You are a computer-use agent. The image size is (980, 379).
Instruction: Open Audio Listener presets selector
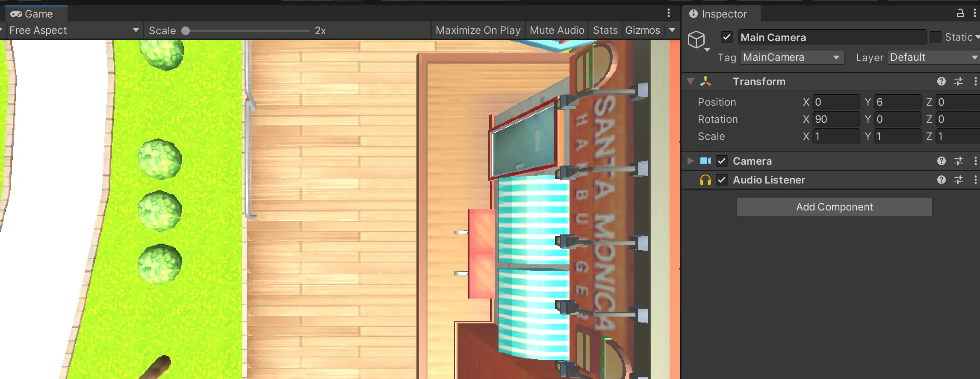pyautogui.click(x=959, y=180)
